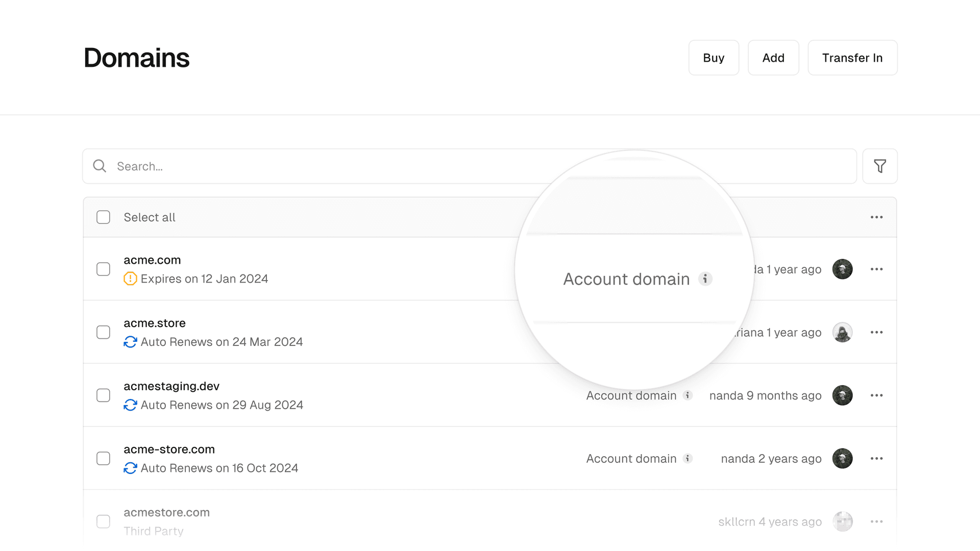Click info icon beside acmestaging.dev Account domain
Image resolution: width=980 pixels, height=551 pixels.
688,395
